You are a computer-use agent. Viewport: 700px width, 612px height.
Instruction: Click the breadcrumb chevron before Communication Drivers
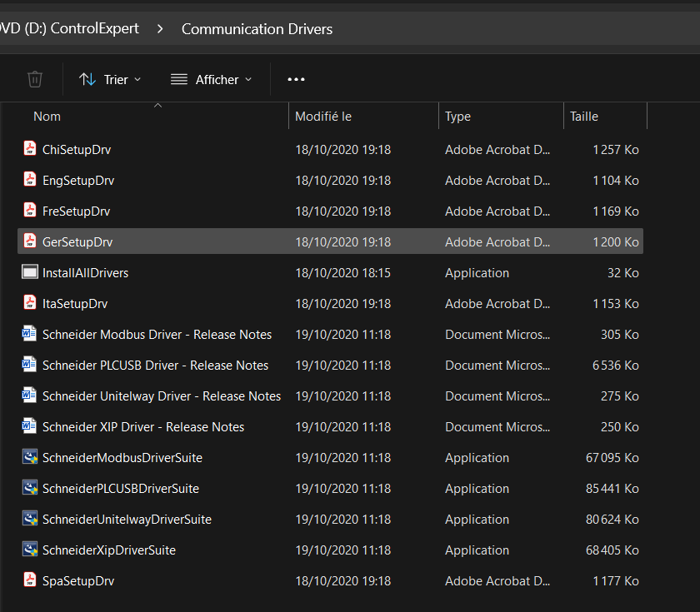pos(160,29)
